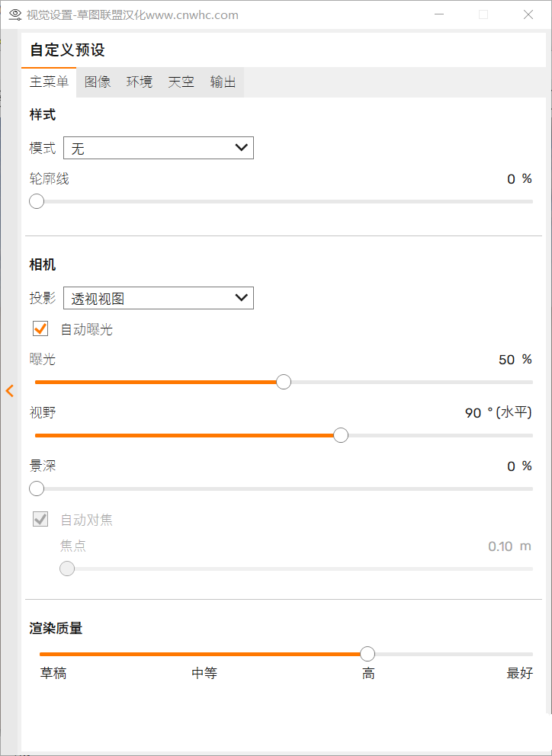The image size is (552, 756).
Task: Click the 视野 slider handle
Action: (341, 435)
